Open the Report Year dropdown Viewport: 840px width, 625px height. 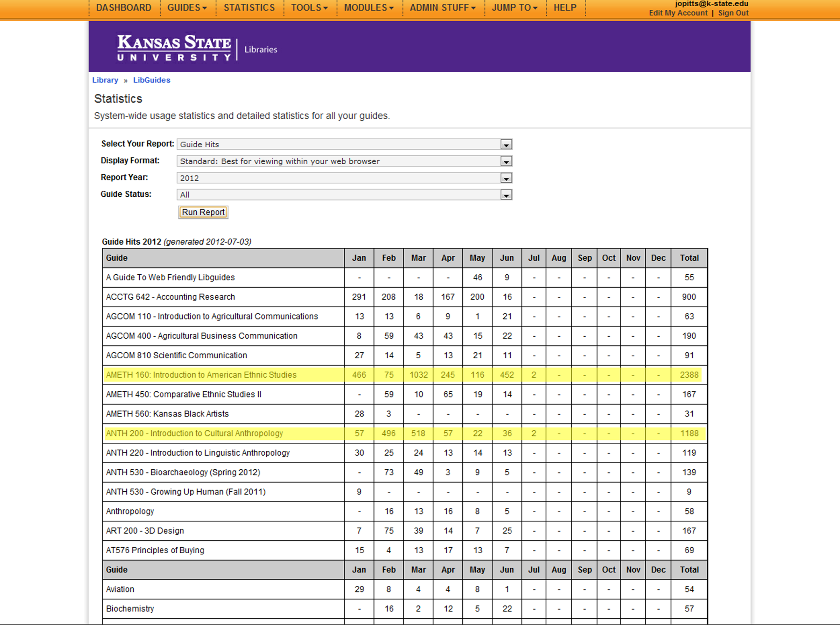(x=344, y=178)
